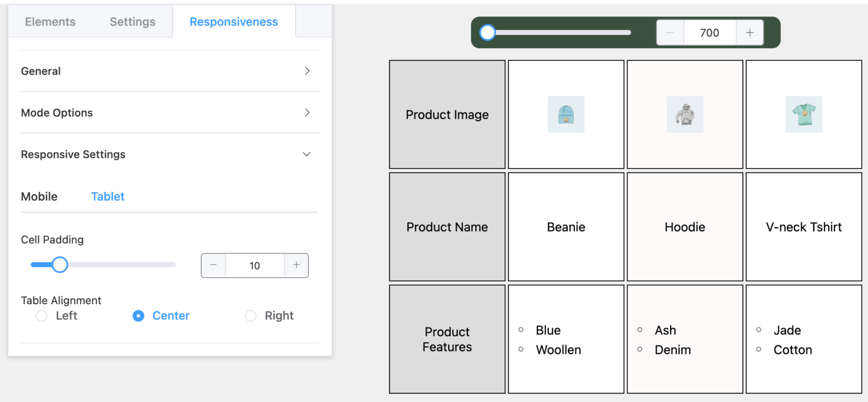Screen dimensions: 868x402
Task: Switch to the Settings tab
Action: 132,21
